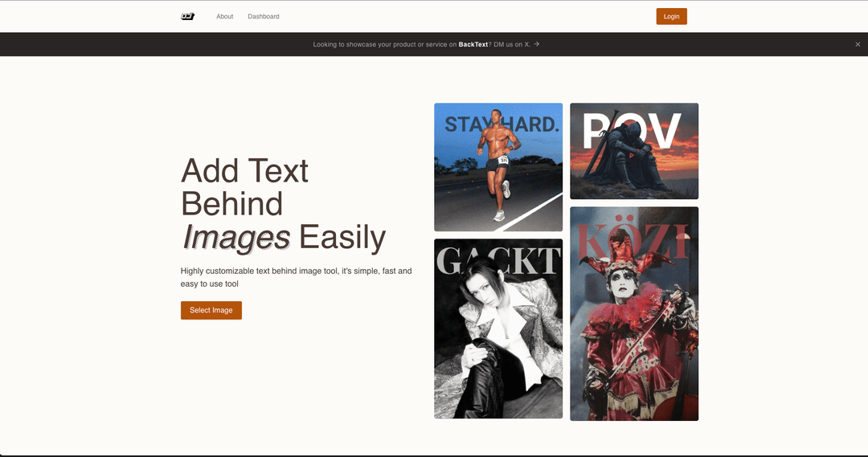The height and width of the screenshot is (457, 868).
Task: Open the KÖZI red costume example image
Action: pos(634,314)
